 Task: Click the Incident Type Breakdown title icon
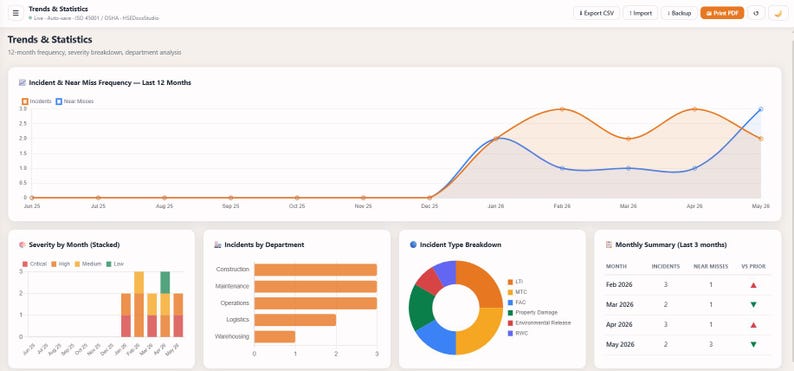413,244
